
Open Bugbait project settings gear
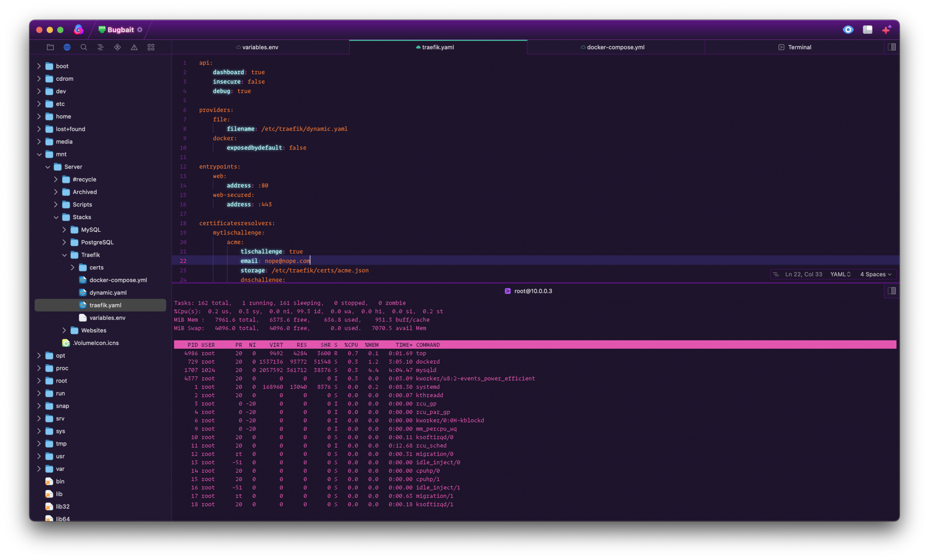tap(140, 30)
